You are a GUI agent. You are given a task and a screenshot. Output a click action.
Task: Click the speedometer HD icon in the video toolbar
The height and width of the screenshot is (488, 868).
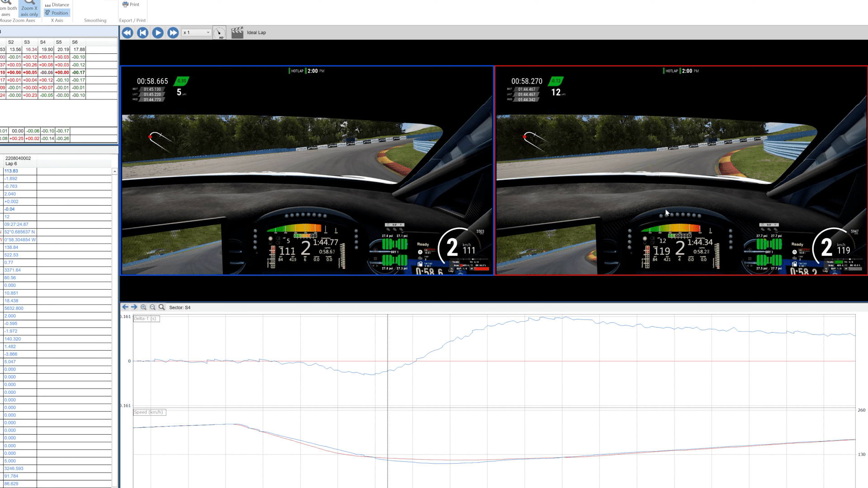click(x=219, y=32)
